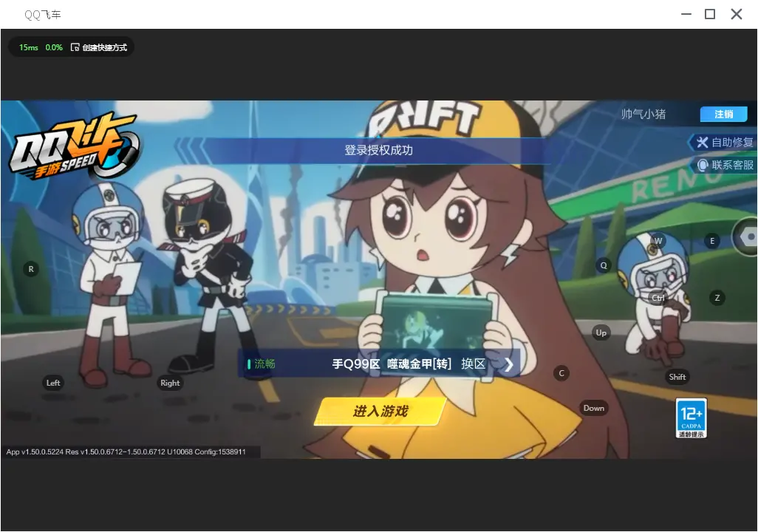
Task: Open 自助修复 self-repair tool
Action: [724, 142]
